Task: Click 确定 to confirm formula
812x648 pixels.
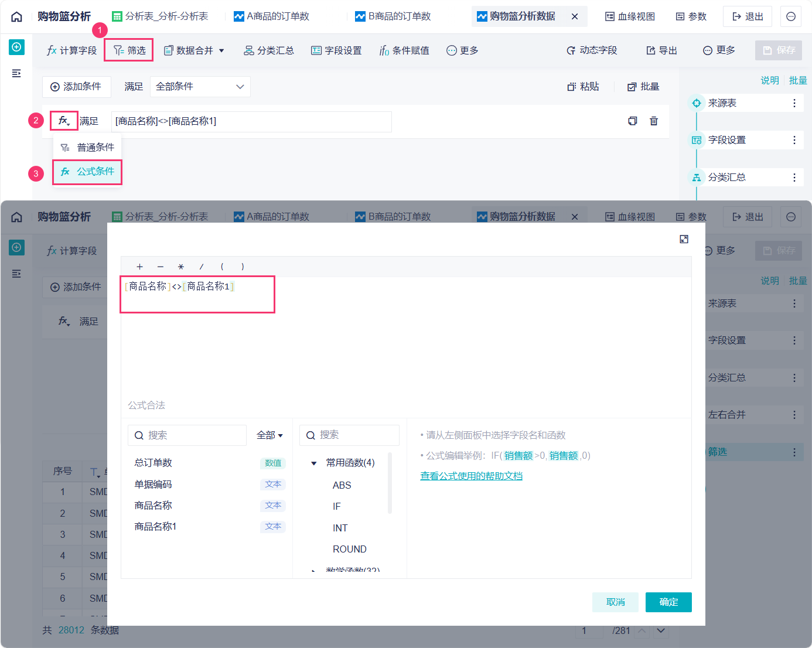Action: (x=668, y=602)
